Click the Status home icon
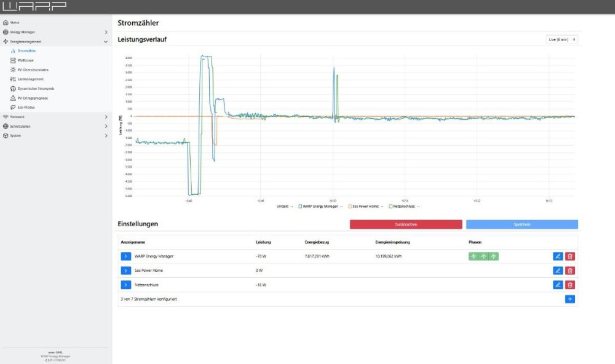The width and height of the screenshot is (615, 364). pyautogui.click(x=6, y=22)
